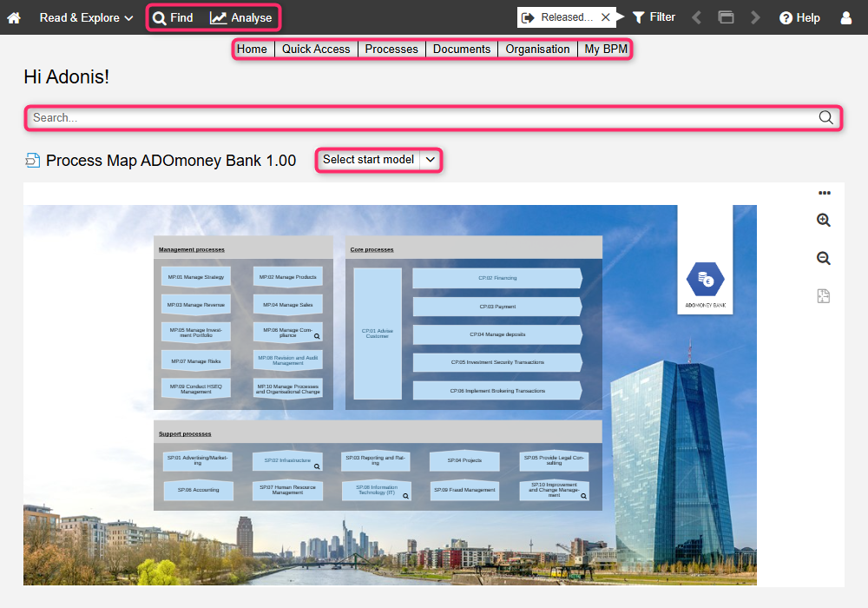Viewport: 868px width, 608px height.
Task: Expand the Read & Explore dropdown
Action: point(86,17)
